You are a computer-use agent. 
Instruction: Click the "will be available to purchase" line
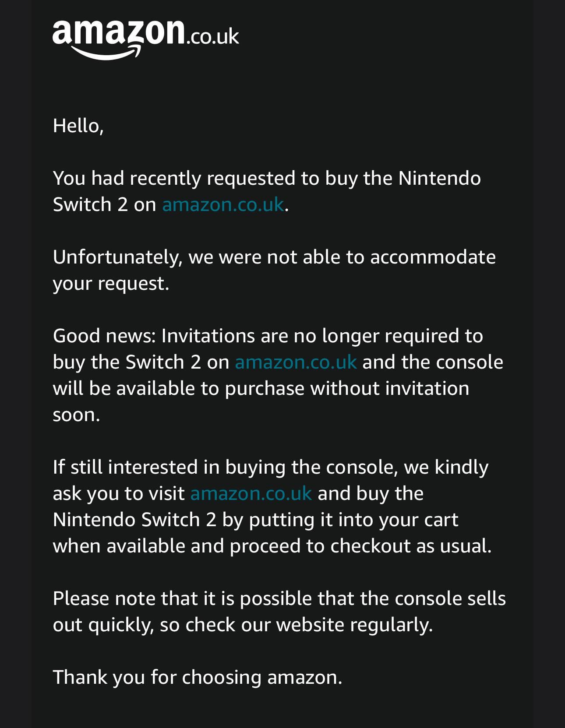point(261,389)
